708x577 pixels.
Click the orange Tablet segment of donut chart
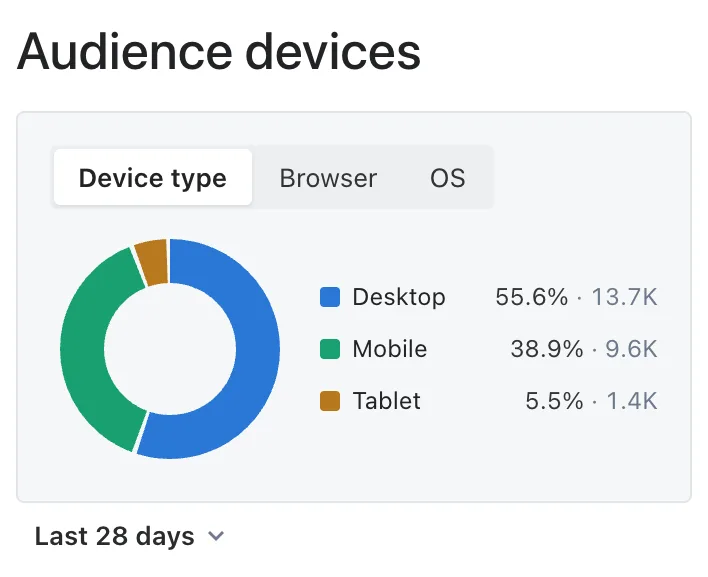(154, 263)
